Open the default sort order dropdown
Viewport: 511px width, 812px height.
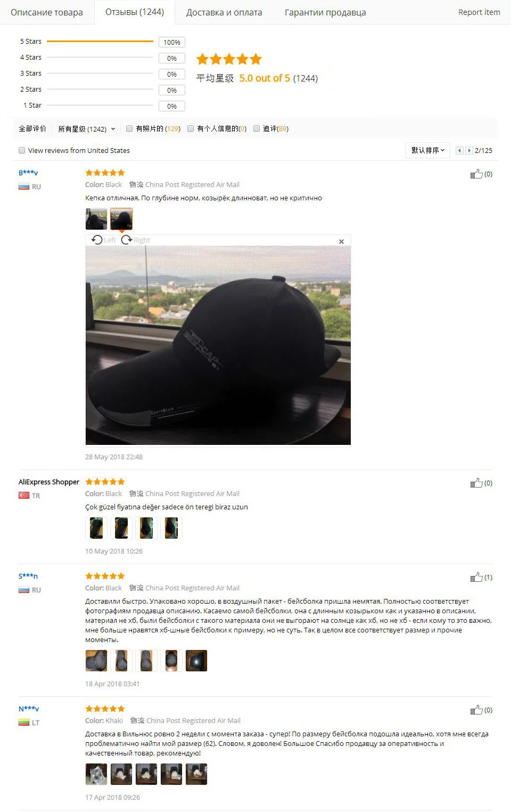428,150
